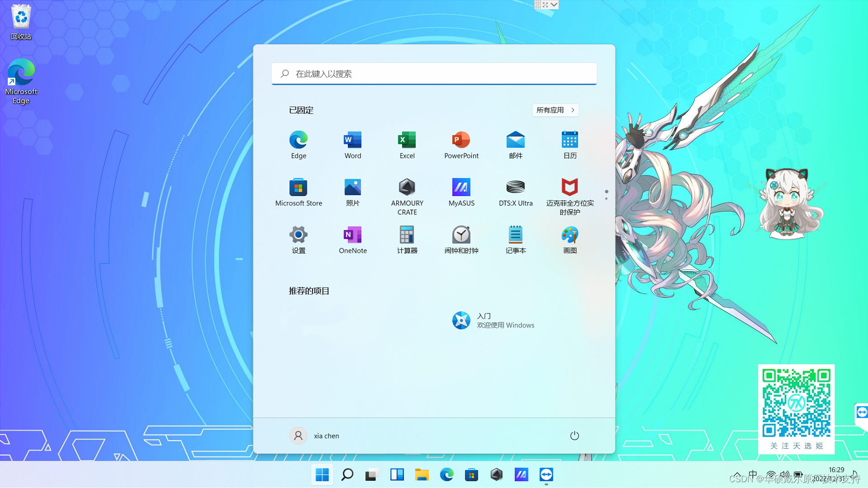Open 记事本 notepad

coord(515,240)
